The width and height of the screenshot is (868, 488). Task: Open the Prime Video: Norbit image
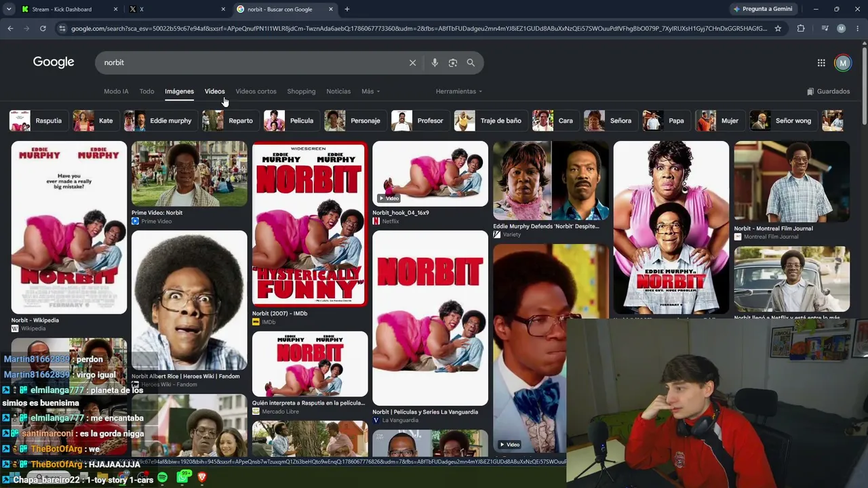pos(189,174)
